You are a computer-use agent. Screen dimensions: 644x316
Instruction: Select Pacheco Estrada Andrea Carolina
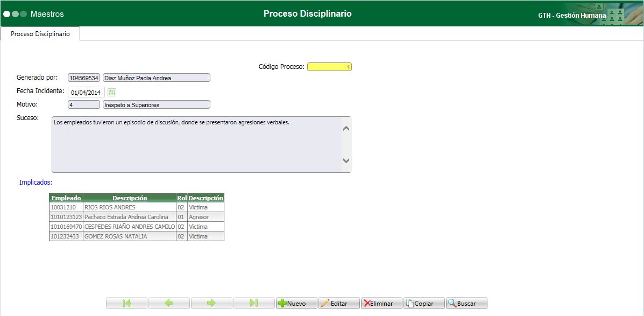click(x=130, y=217)
